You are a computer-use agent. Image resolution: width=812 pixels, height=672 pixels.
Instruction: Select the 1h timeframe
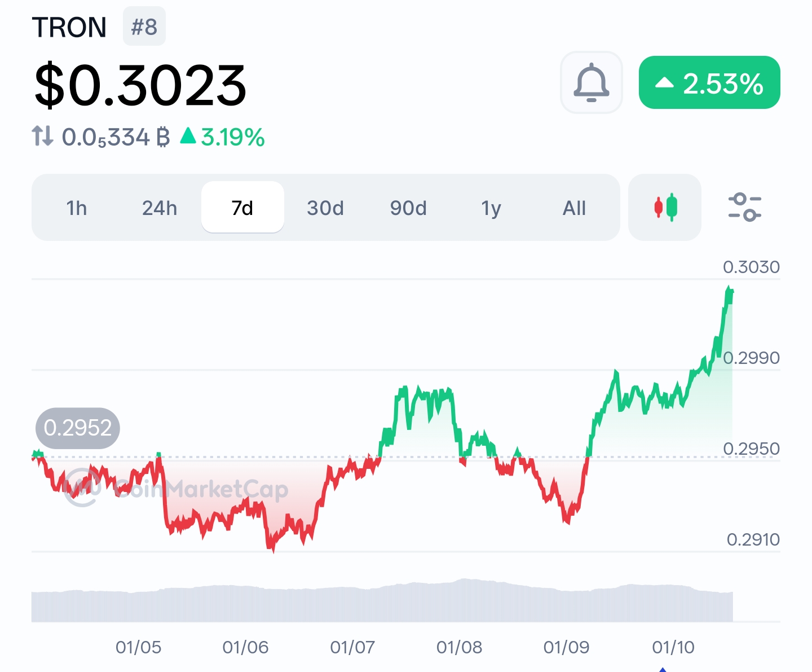(x=77, y=208)
